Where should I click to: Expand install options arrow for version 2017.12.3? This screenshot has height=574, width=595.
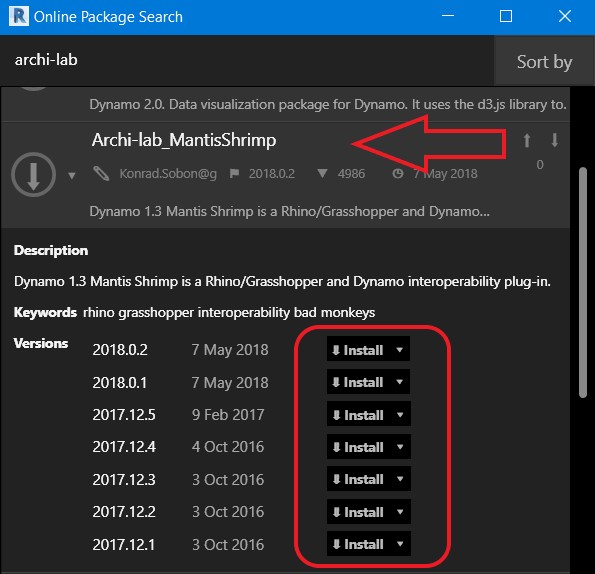[x=400, y=479]
